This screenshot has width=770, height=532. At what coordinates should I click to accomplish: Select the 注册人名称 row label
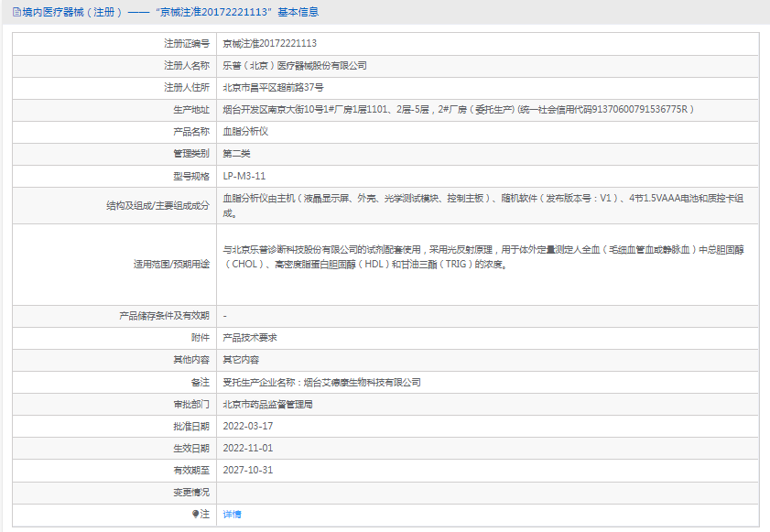tap(187, 66)
